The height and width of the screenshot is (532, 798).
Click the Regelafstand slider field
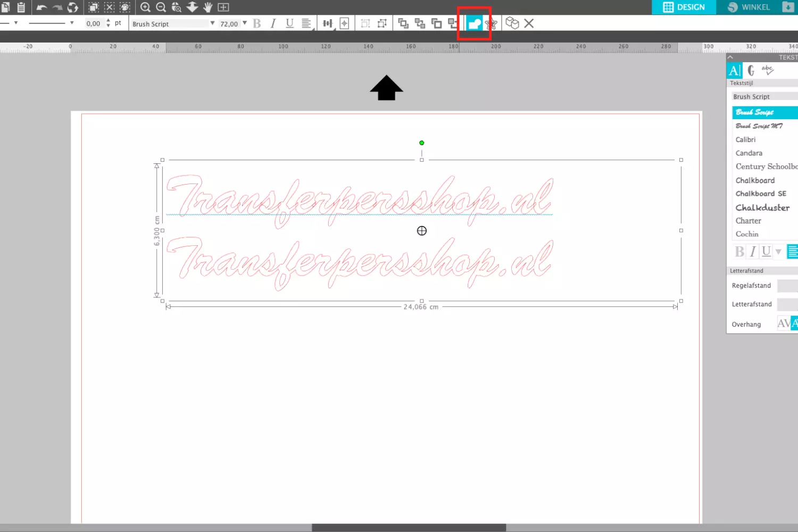pos(787,286)
